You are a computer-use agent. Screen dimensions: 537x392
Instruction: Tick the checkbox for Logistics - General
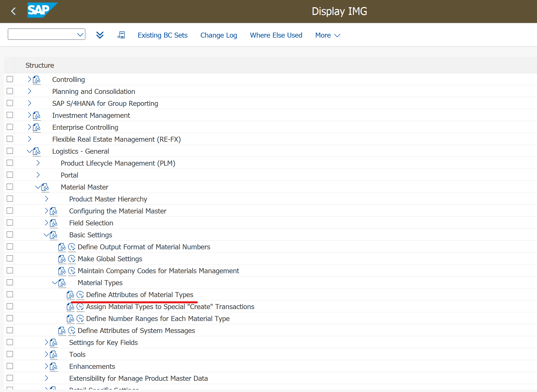[x=10, y=151]
